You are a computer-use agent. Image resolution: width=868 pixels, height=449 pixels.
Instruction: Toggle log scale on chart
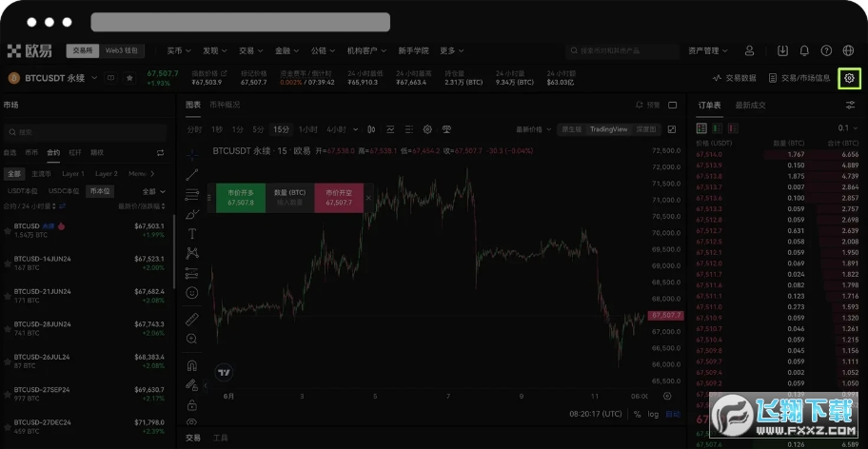(x=653, y=414)
